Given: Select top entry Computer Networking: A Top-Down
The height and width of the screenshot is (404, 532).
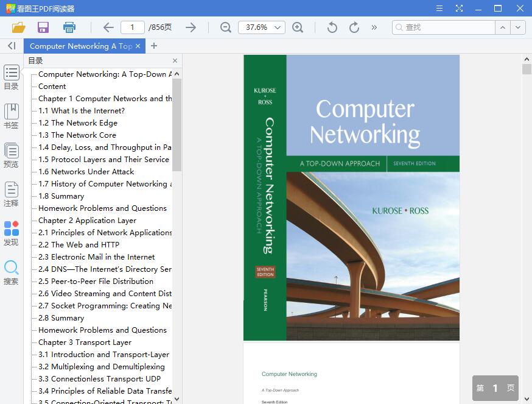Looking at the screenshot, I should [105, 74].
